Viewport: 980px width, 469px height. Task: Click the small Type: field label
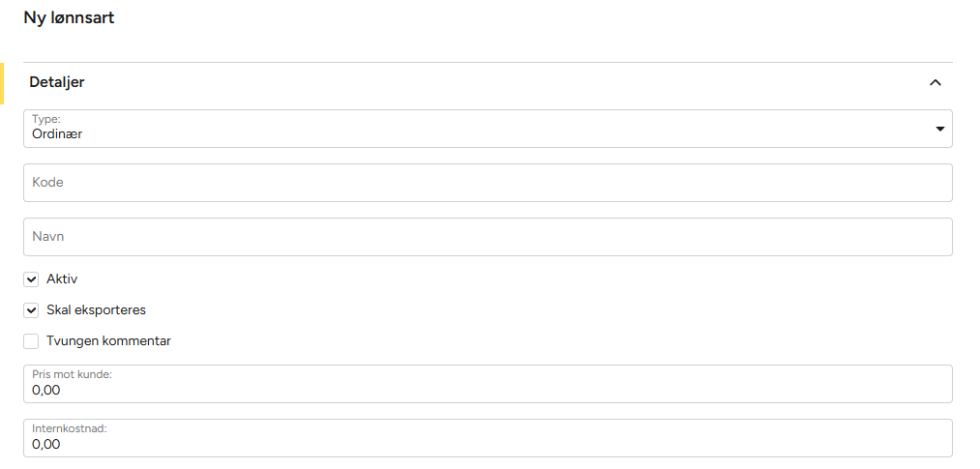tap(46, 119)
